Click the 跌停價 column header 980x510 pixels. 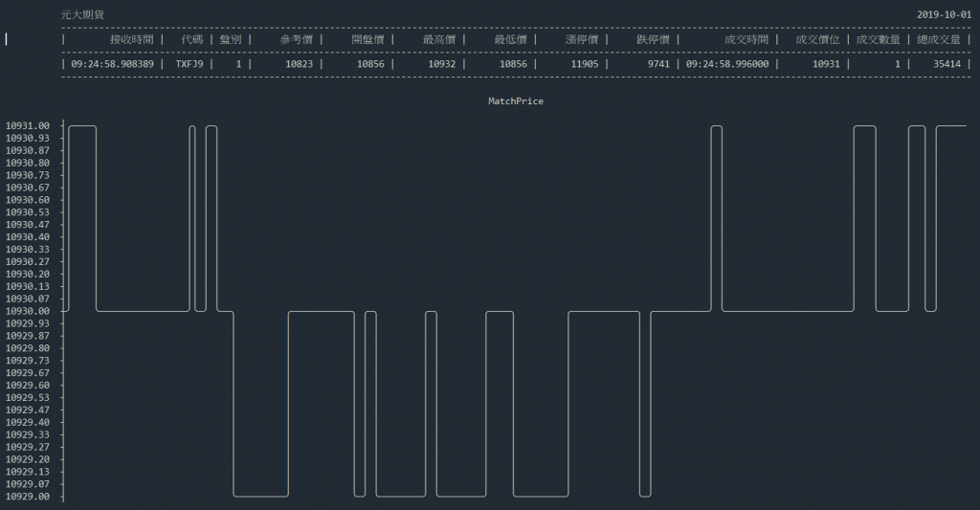point(653,39)
